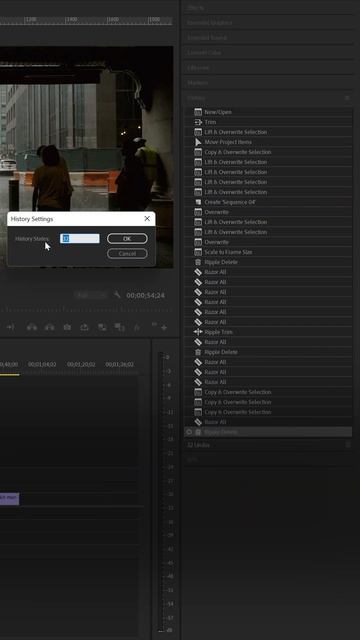The height and width of the screenshot is (640, 360).
Task: Select the Trim history state
Action: tap(268, 122)
